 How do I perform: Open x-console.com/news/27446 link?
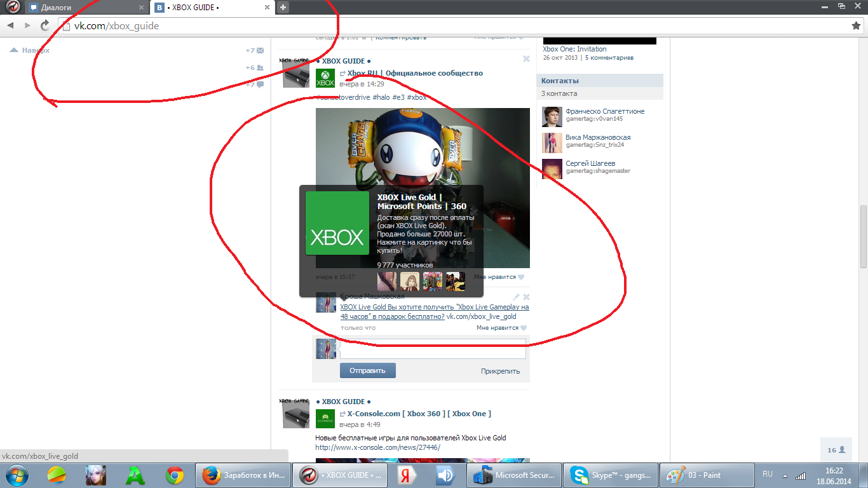click(x=377, y=447)
